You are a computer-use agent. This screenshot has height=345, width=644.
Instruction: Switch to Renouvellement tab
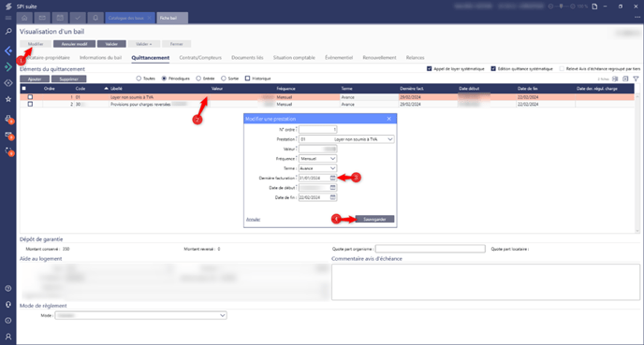[x=379, y=57]
